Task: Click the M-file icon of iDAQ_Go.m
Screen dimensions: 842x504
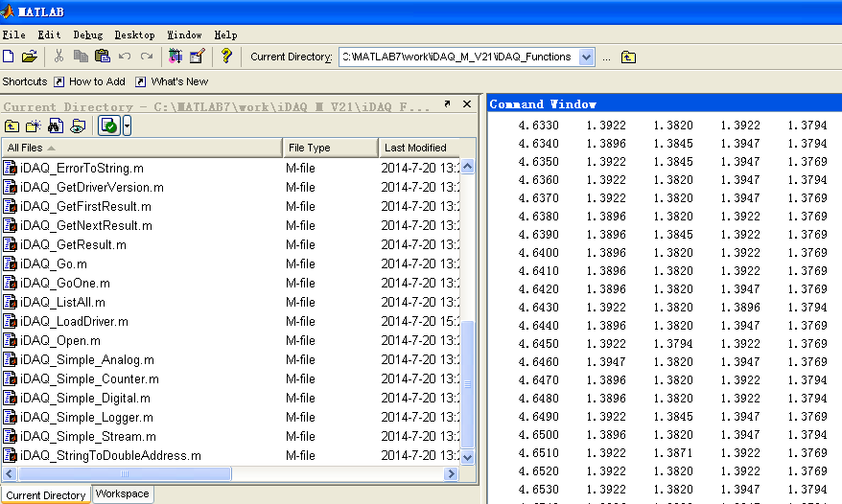Action: click(10, 264)
